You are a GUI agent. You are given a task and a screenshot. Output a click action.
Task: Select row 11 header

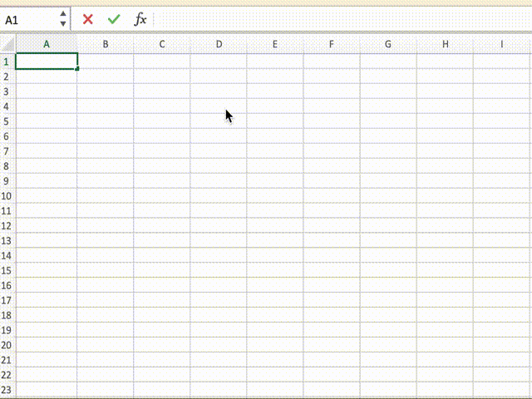coord(6,210)
